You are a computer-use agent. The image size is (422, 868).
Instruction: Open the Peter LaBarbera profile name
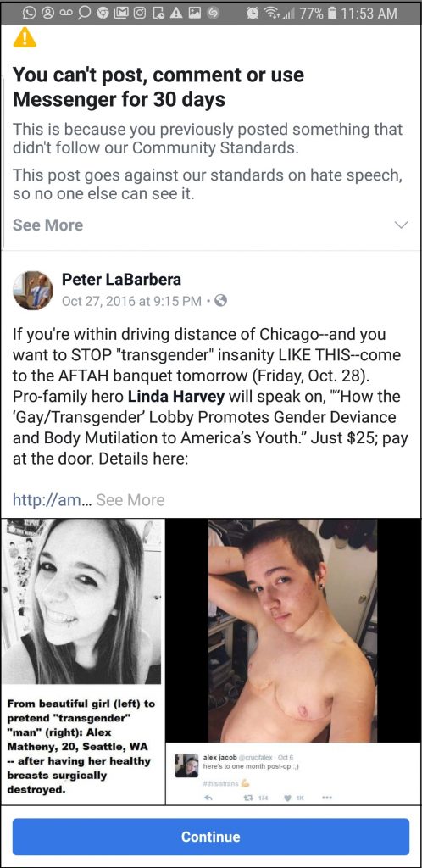pyautogui.click(x=121, y=280)
